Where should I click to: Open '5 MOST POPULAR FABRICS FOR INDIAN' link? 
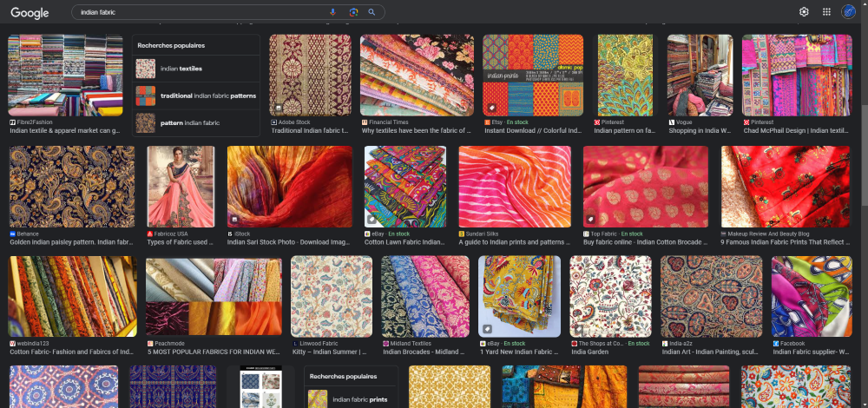(x=214, y=352)
